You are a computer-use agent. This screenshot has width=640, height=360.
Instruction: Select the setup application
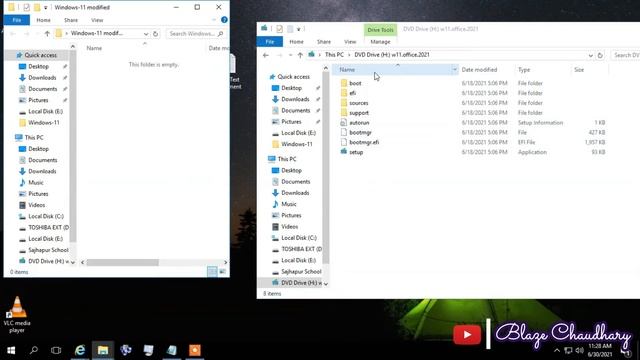pyautogui.click(x=352, y=152)
